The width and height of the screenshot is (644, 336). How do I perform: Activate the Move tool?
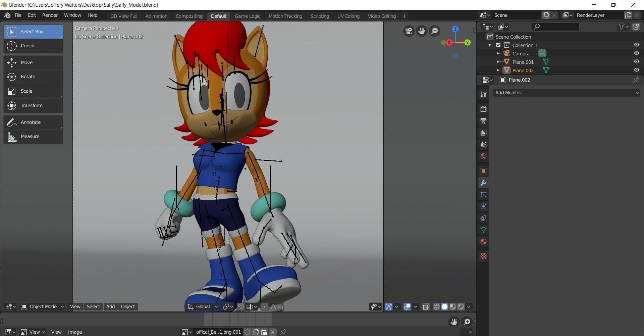(x=33, y=62)
